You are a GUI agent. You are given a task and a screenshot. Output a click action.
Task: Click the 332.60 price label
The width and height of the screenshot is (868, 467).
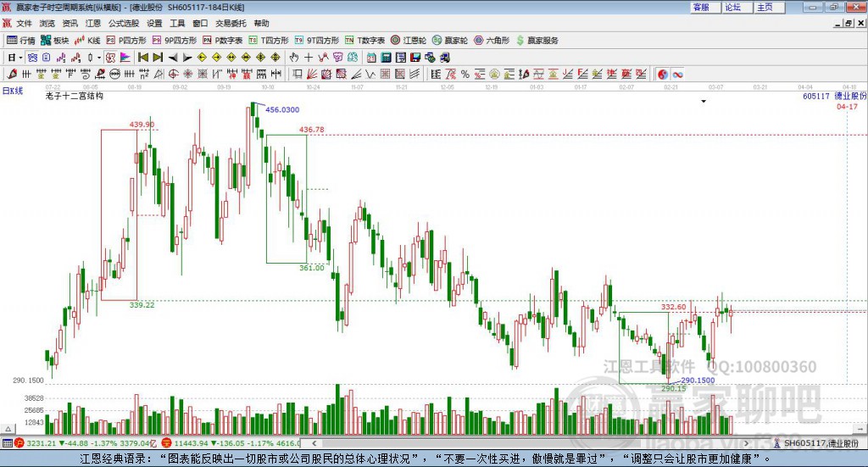pyautogui.click(x=674, y=307)
